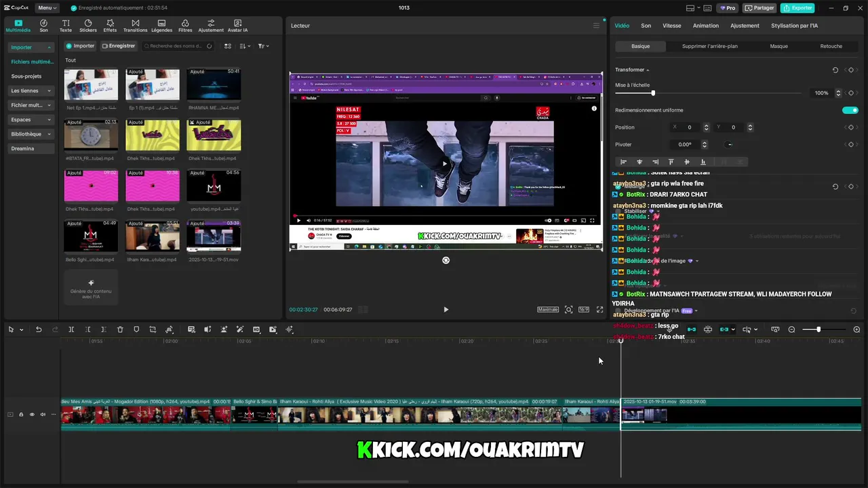Click the Maximale quality button in player
The height and width of the screenshot is (488, 868).
[548, 310]
